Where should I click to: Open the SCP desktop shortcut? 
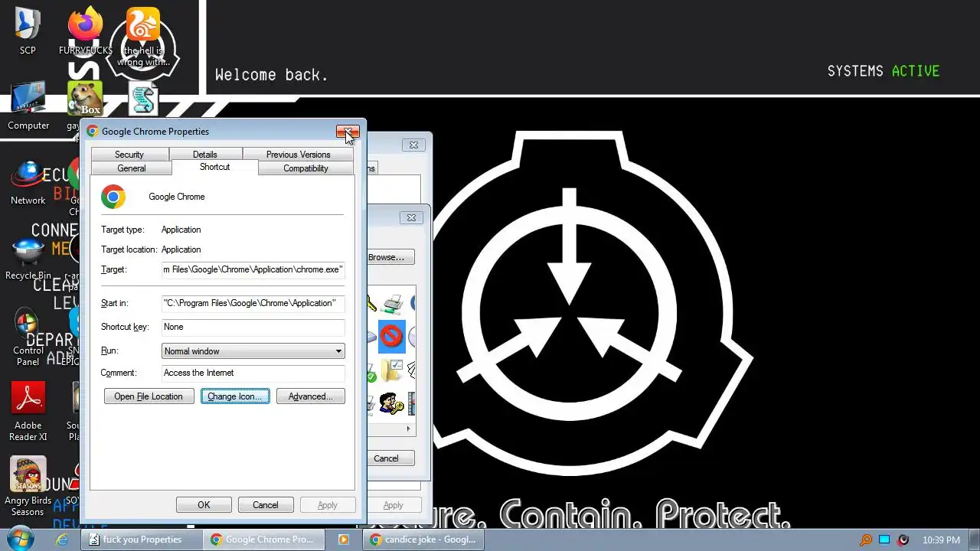(x=28, y=31)
